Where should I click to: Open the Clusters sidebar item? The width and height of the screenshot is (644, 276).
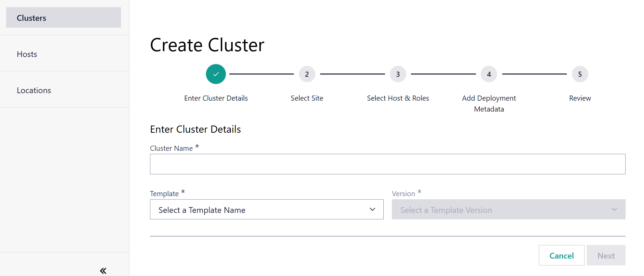(x=64, y=18)
